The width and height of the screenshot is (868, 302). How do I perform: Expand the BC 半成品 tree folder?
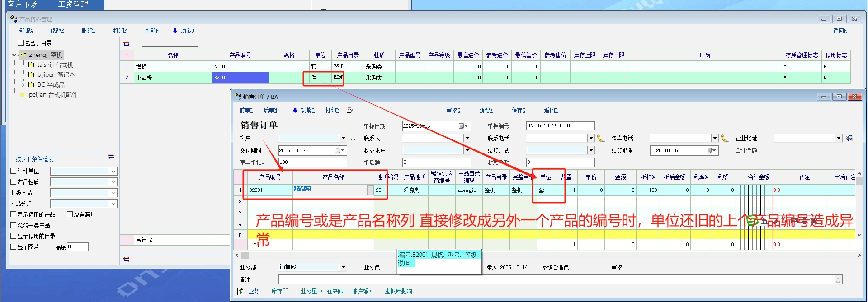pos(23,85)
